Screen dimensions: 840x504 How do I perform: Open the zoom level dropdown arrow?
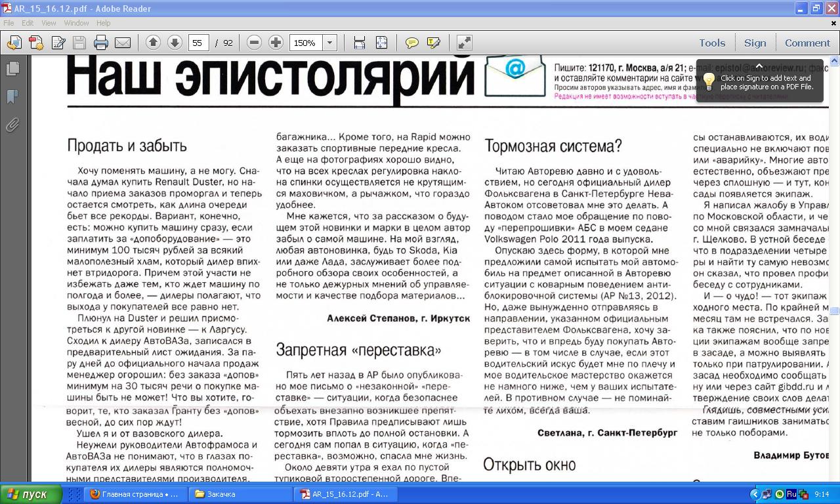[329, 43]
